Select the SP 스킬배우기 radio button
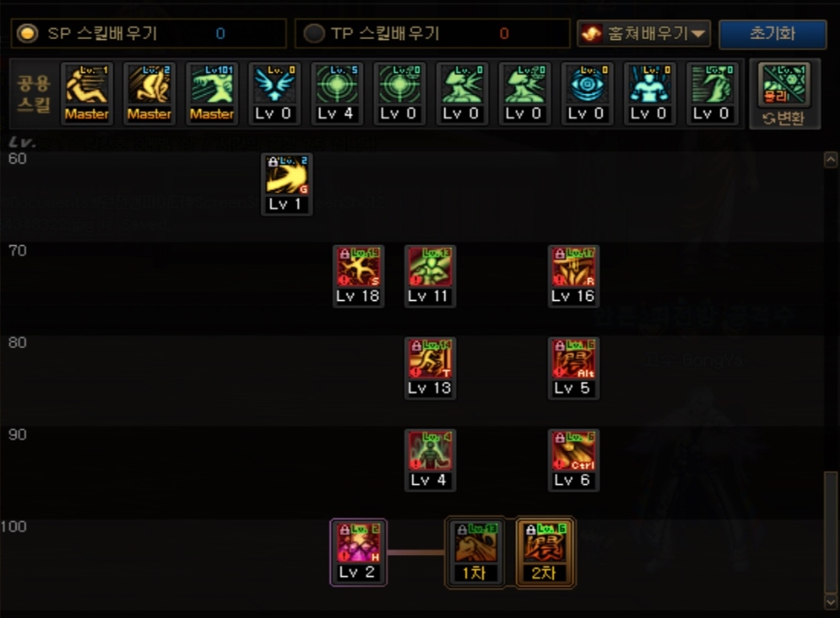 tap(28, 34)
